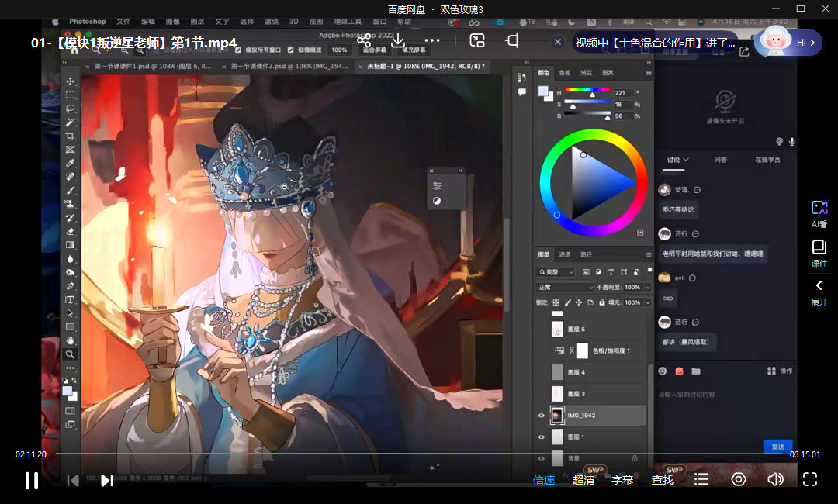Viewport: 838px width, 504px height.
Task: Click the picture-in-picture icon
Action: 476,40
